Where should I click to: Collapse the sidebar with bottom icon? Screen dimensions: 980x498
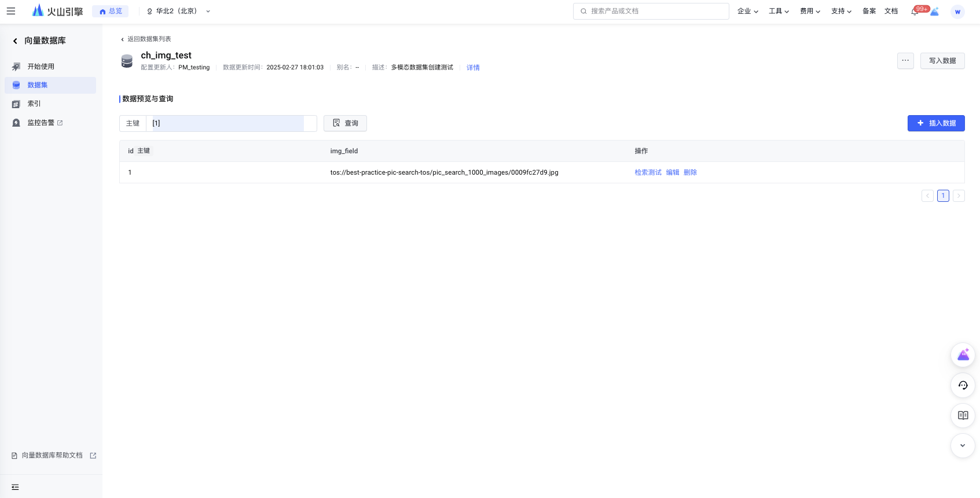click(x=15, y=487)
